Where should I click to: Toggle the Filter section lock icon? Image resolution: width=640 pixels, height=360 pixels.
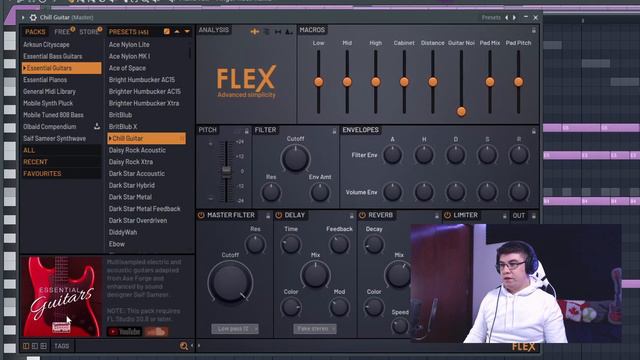click(x=334, y=131)
